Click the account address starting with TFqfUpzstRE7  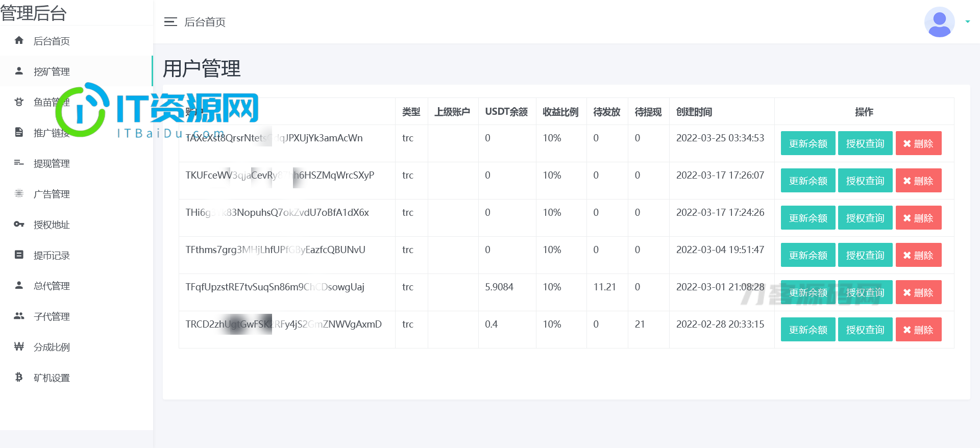coord(275,287)
